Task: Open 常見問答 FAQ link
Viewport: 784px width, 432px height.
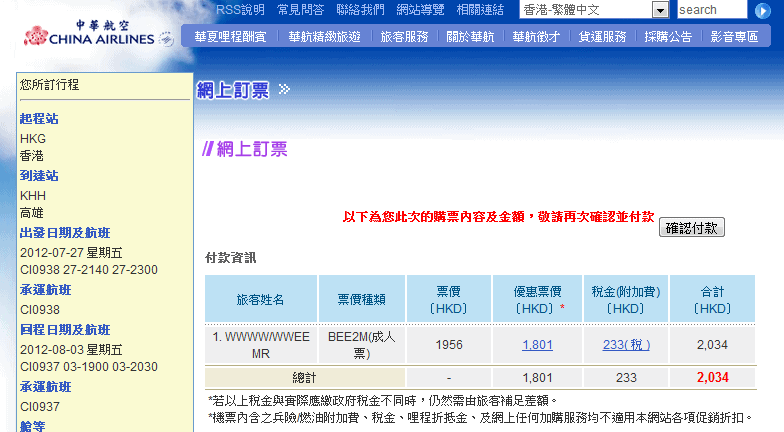Action: [300, 10]
